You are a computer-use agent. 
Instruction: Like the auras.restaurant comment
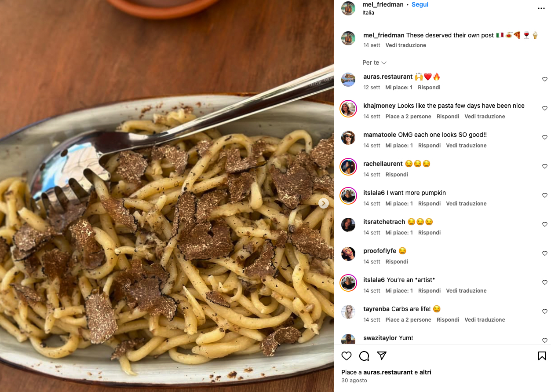(545, 79)
